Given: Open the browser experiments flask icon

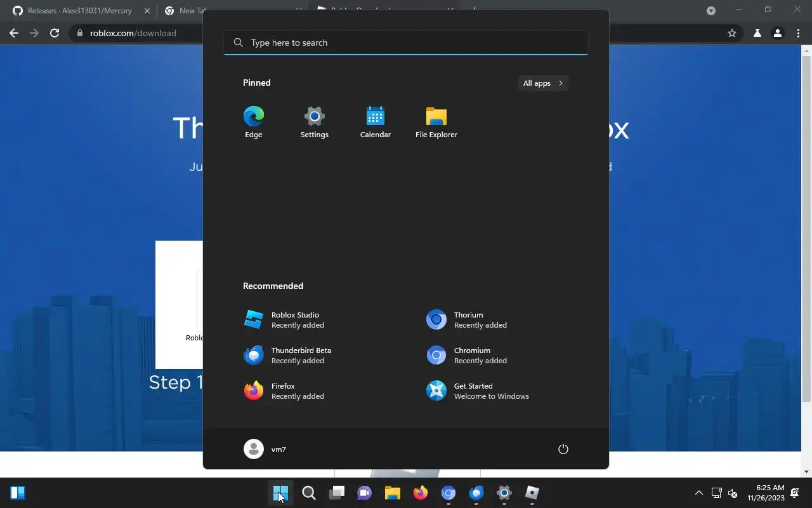Looking at the screenshot, I should [757, 33].
